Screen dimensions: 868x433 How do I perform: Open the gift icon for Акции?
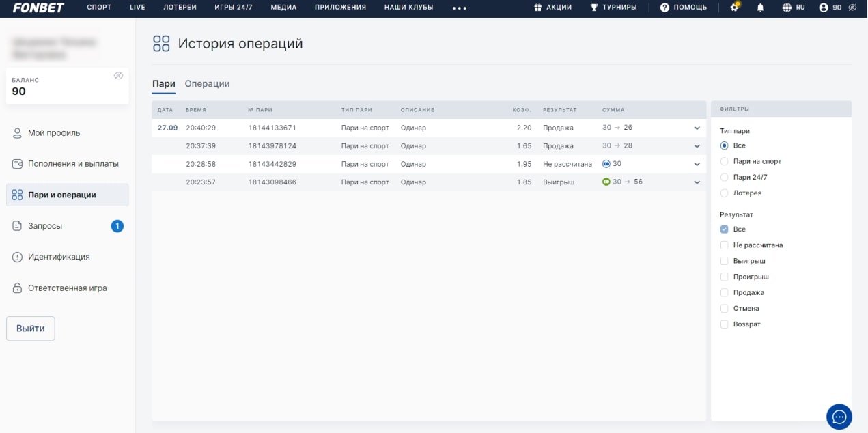coord(538,8)
